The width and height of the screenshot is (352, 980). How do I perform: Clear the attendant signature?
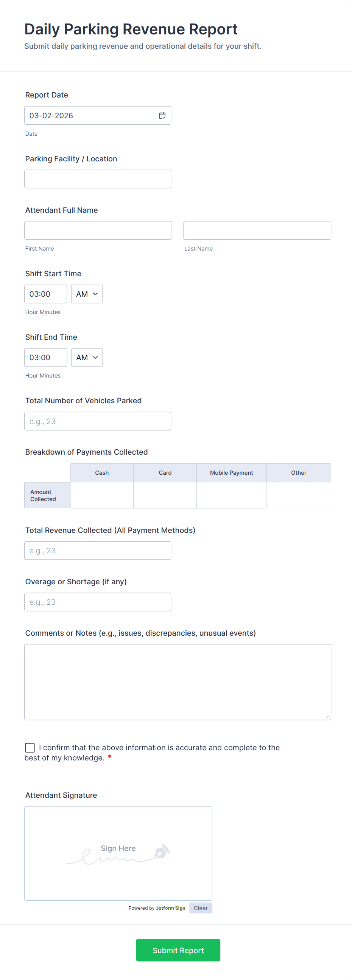(x=200, y=908)
